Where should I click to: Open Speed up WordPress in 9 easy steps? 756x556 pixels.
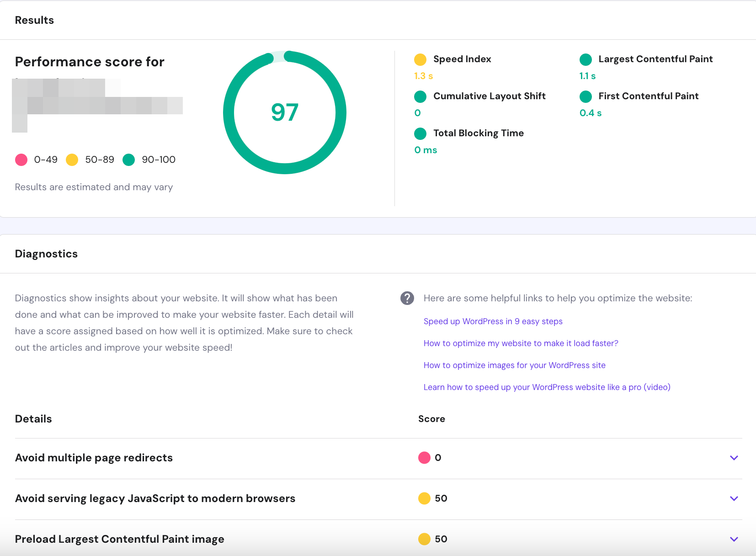tap(493, 321)
